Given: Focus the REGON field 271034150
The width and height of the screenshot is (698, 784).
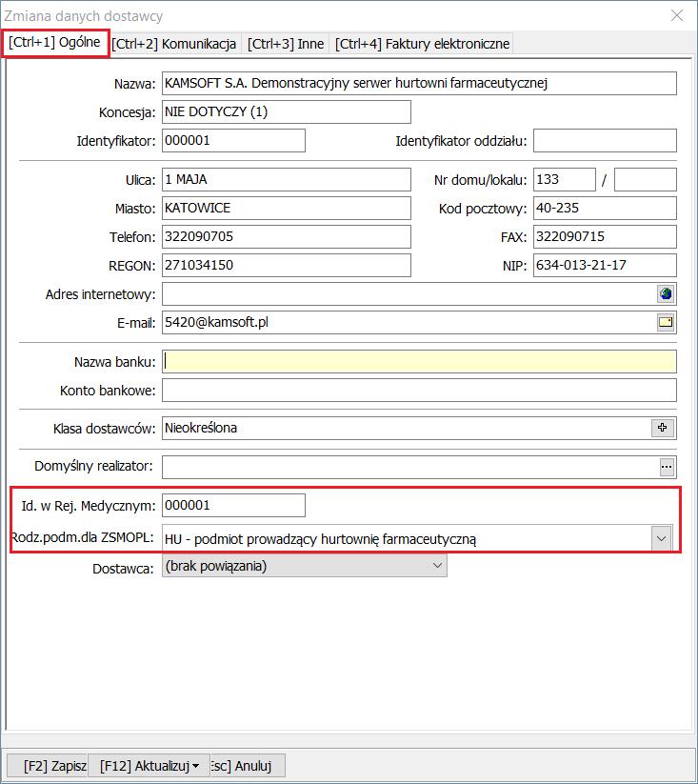Looking at the screenshot, I should (287, 265).
